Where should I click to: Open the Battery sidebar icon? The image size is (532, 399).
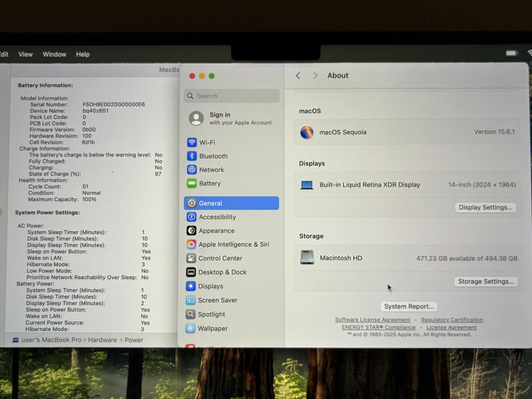[192, 183]
